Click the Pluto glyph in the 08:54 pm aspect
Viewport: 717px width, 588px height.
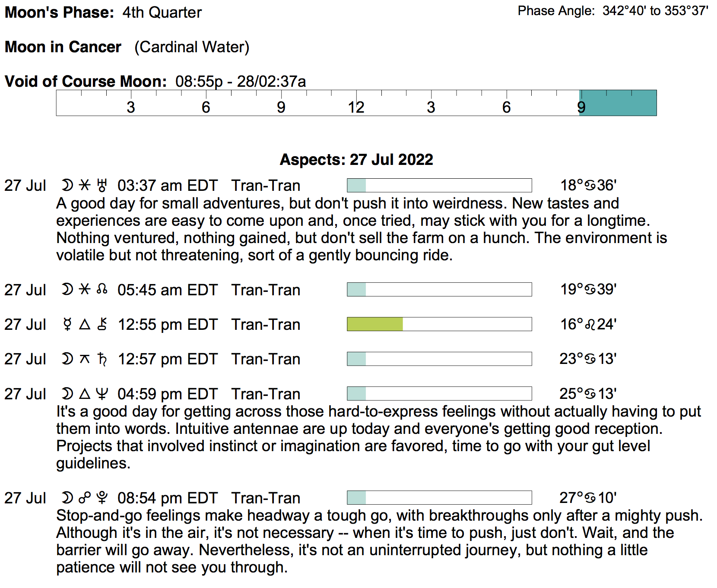coord(102,498)
